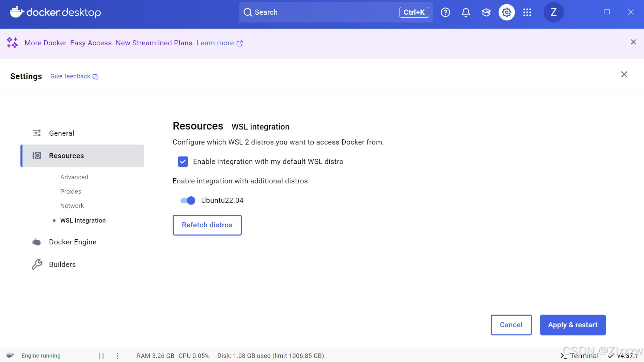Viewport: 644px width, 362px height.
Task: Dismiss the streamlined plans banner
Action: [633, 42]
